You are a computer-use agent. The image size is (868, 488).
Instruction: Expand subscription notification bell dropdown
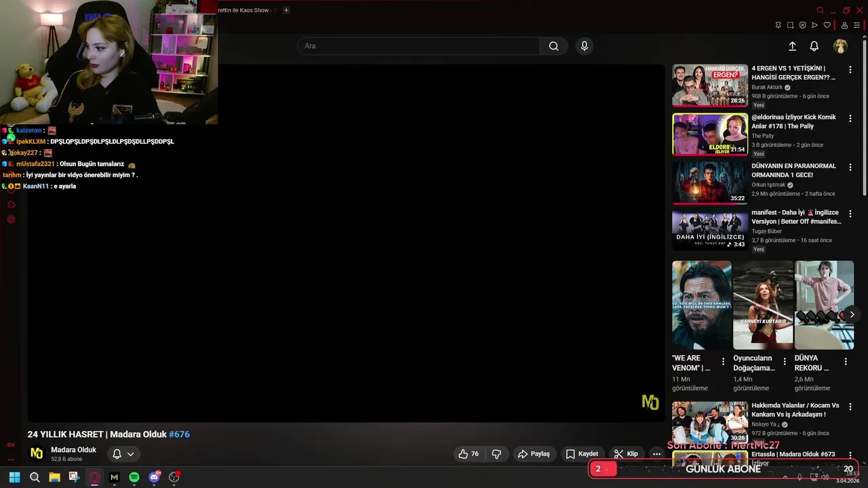click(123, 454)
